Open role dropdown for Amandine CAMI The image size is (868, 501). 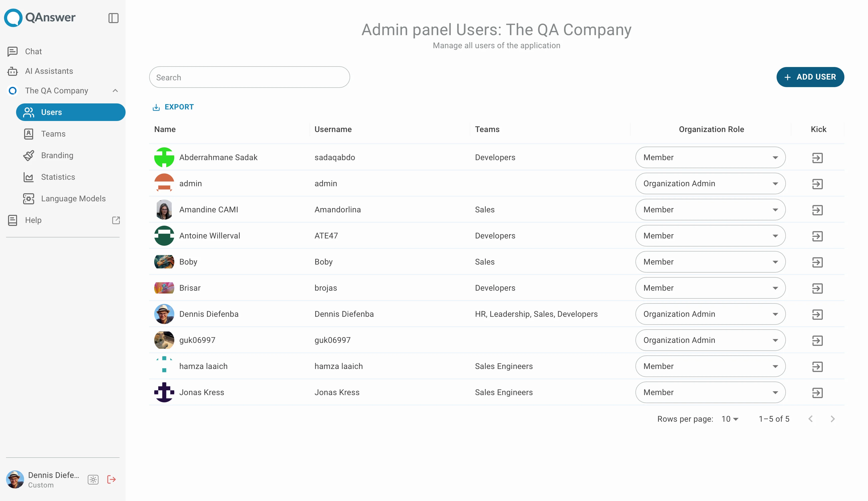pos(710,210)
